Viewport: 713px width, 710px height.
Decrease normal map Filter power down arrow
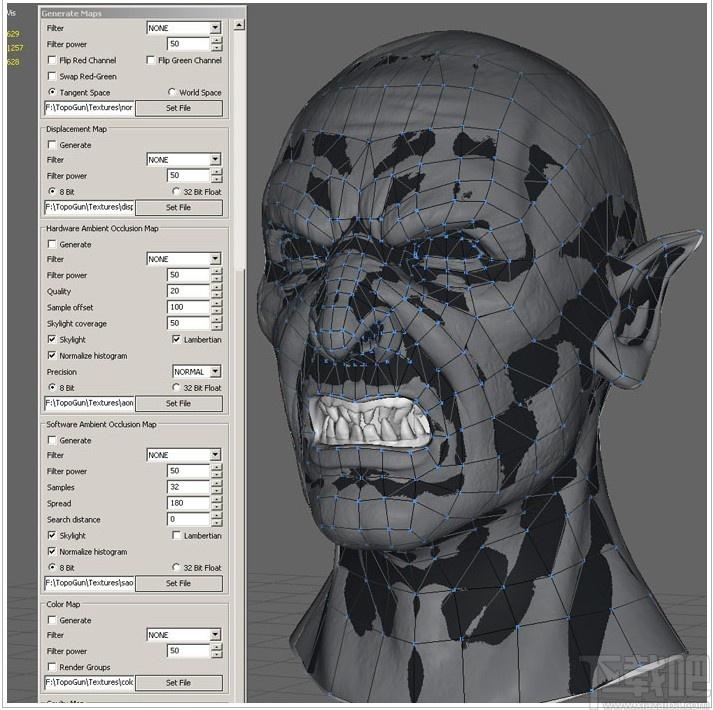point(217,47)
